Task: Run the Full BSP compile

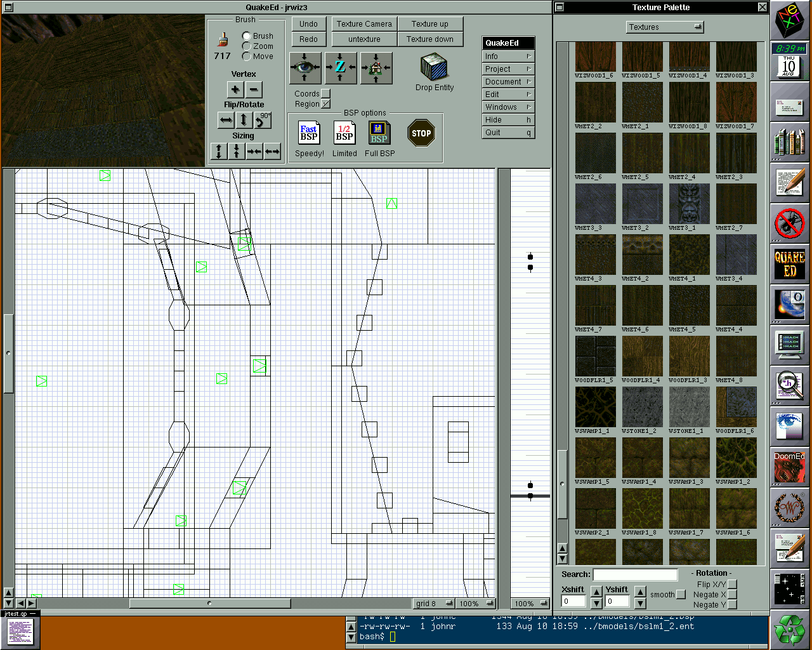Action: coord(379,133)
